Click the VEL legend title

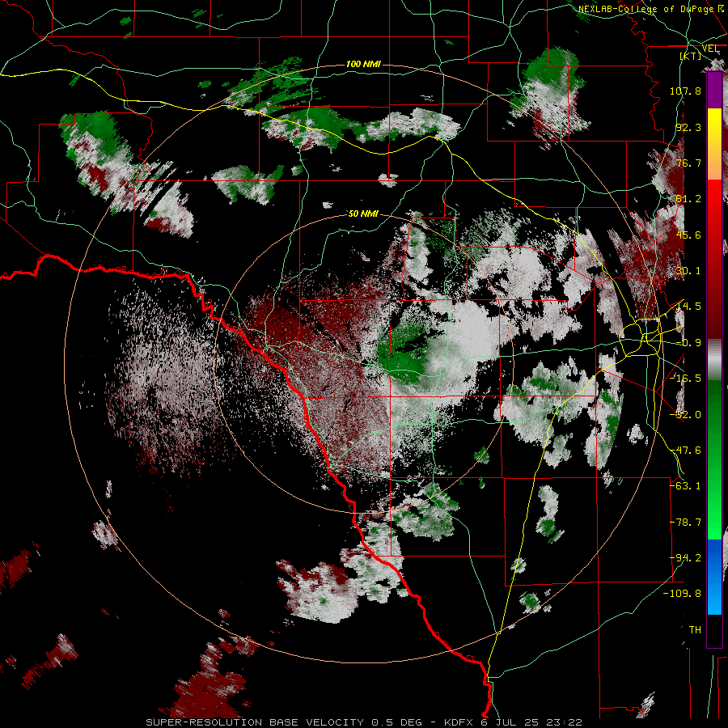tap(710, 49)
